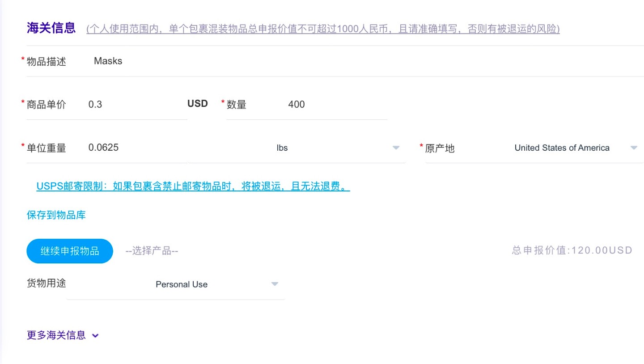Click the arrow of the Personal Use dropdown

pos(275,284)
